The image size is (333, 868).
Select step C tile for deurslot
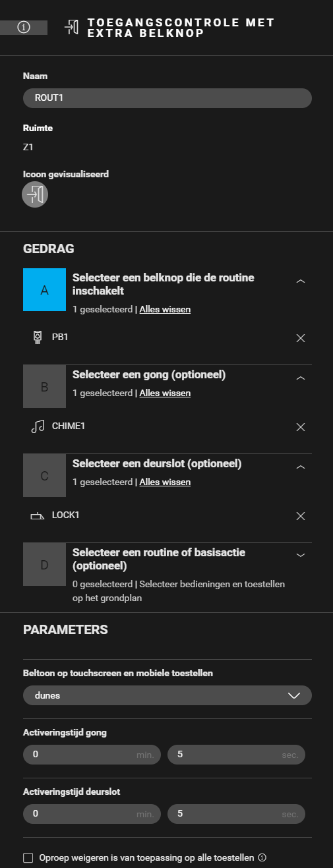point(44,475)
